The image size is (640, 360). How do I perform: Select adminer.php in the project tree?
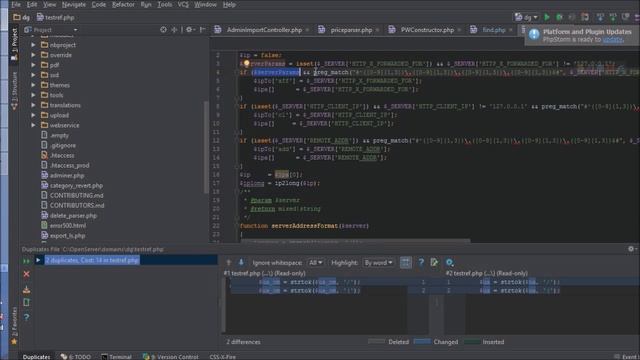[67, 176]
